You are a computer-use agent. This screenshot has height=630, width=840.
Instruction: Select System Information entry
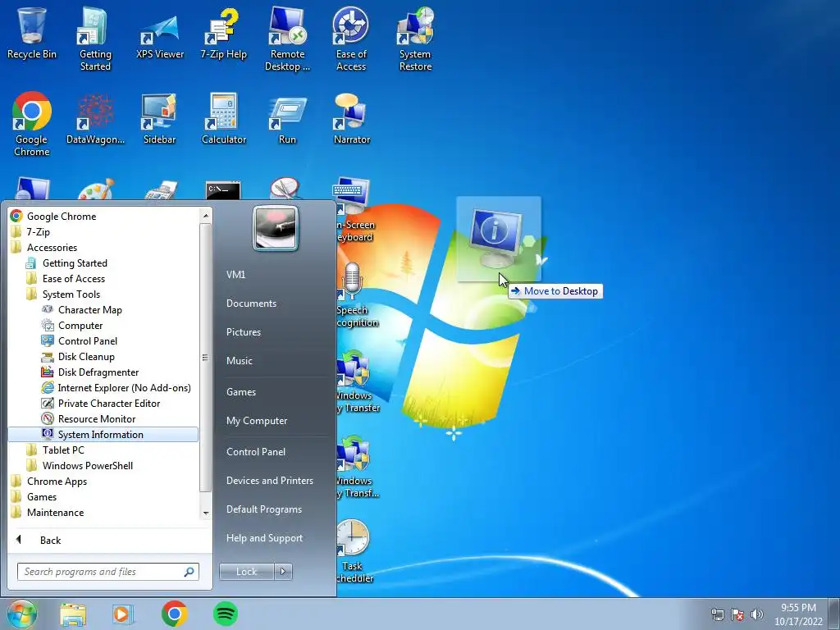coord(103,435)
